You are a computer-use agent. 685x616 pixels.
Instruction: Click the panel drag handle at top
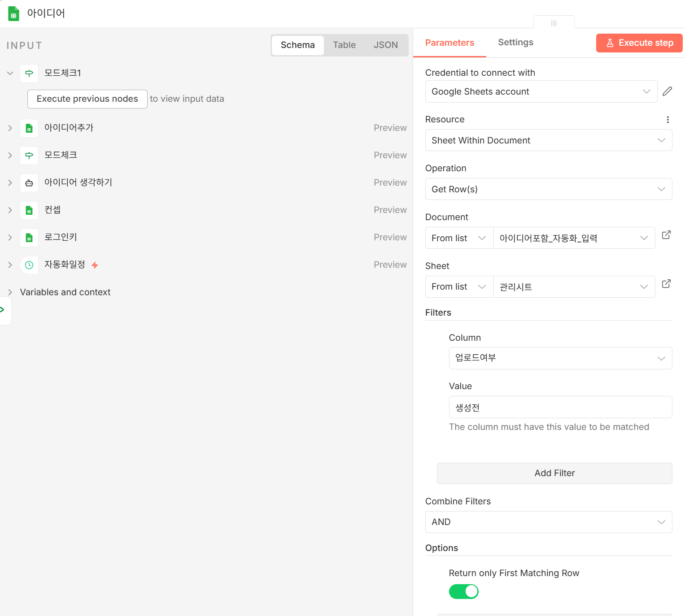pos(554,23)
